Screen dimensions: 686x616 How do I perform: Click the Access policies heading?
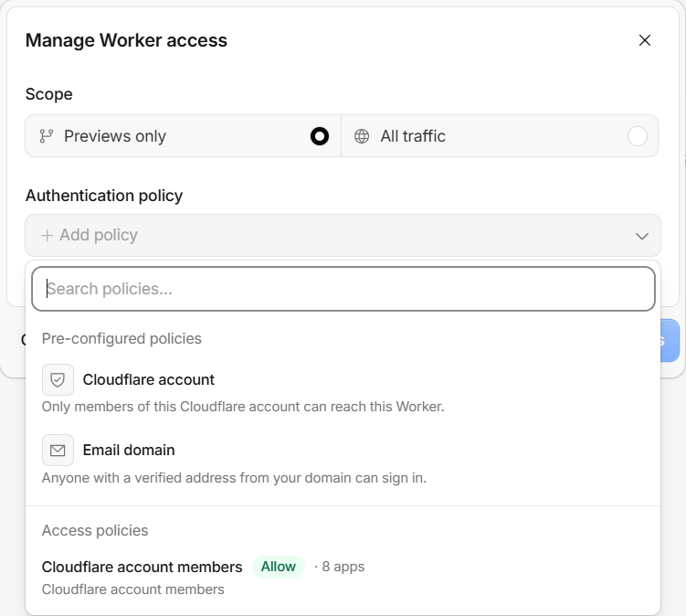click(95, 531)
